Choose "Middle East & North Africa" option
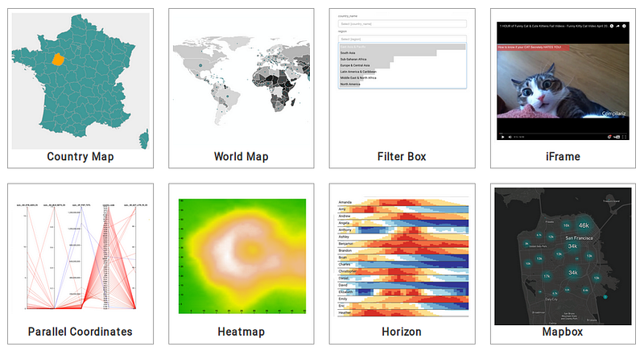 tap(402, 77)
